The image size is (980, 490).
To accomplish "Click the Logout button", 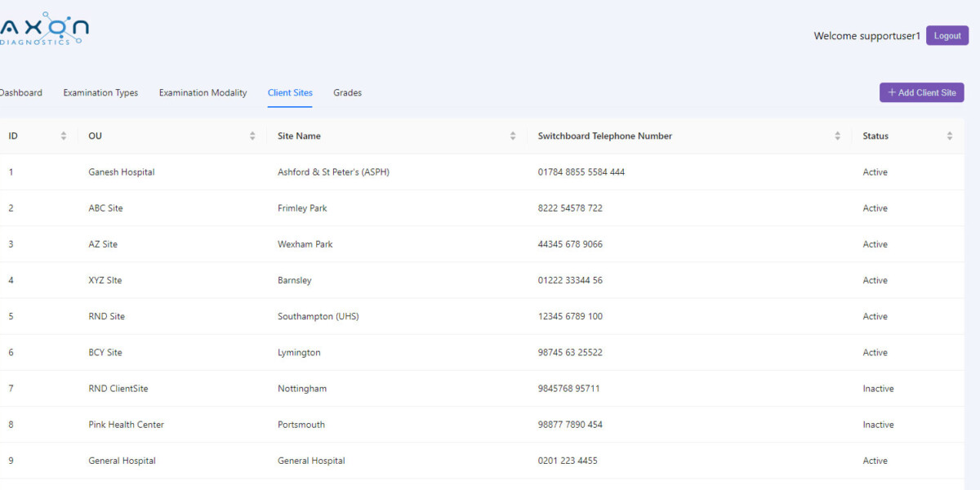I will click(947, 35).
